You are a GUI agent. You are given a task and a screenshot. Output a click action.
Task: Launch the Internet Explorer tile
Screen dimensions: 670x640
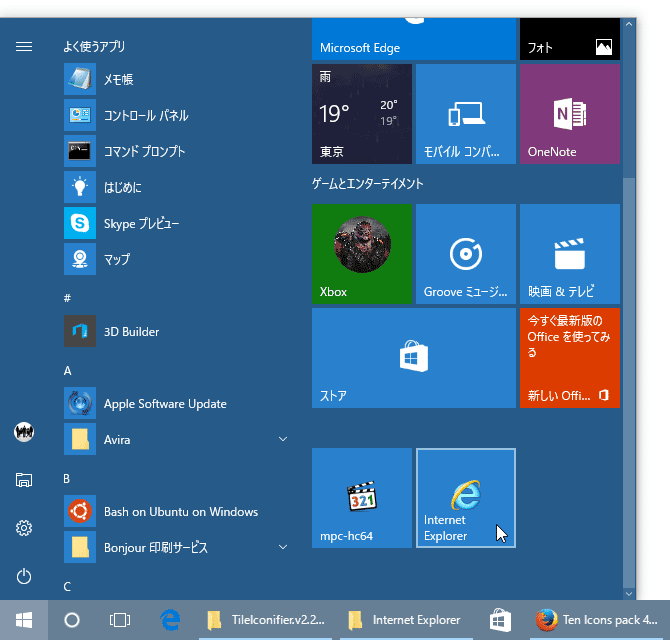tap(466, 498)
